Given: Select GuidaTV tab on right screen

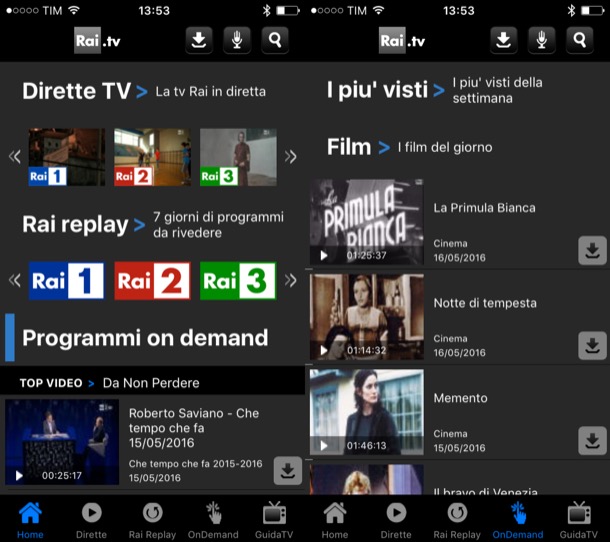Looking at the screenshot, I should (x=579, y=520).
